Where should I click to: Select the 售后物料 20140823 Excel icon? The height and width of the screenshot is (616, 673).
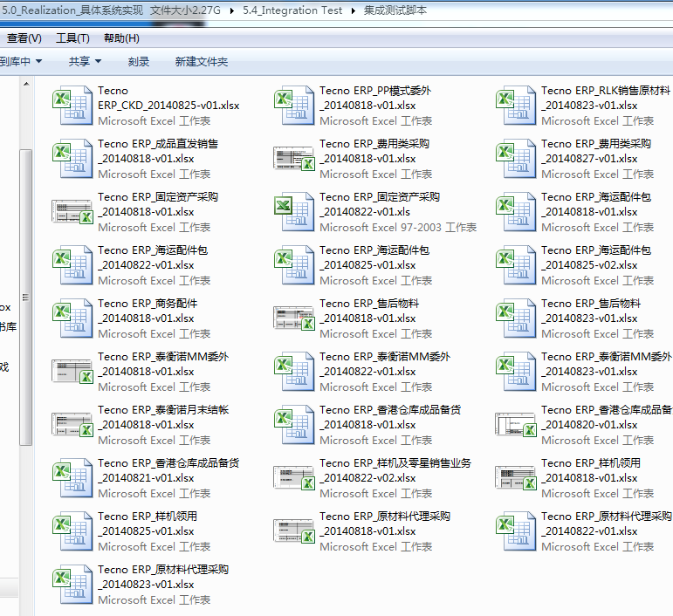516,318
